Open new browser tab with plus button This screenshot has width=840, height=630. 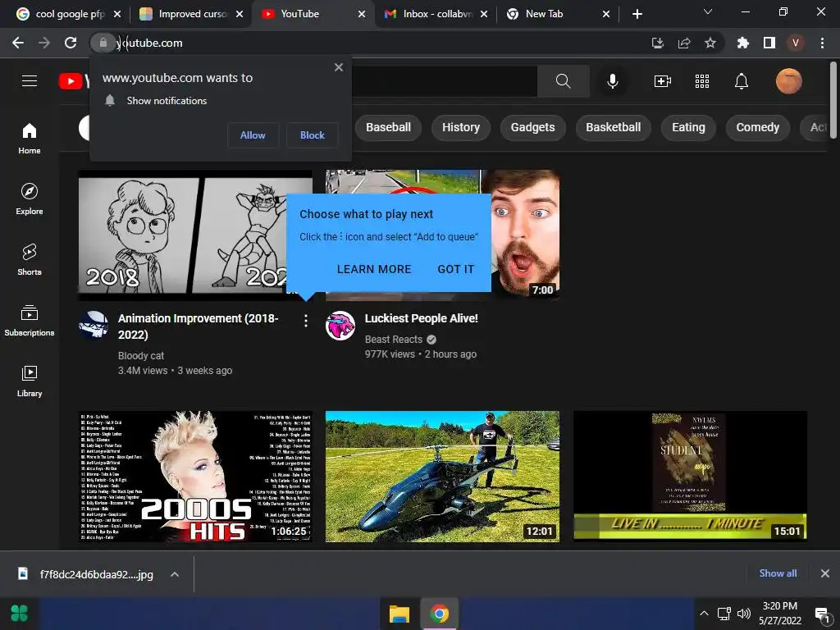637,14
